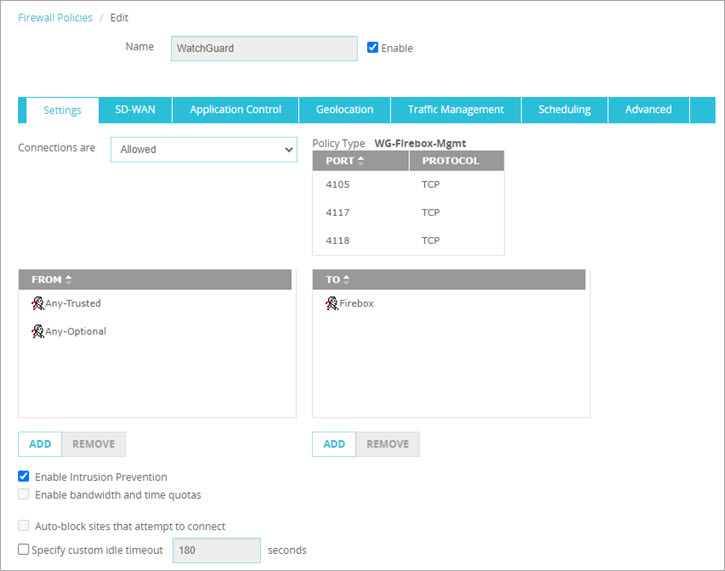Click ADD under the TO list

click(334, 444)
